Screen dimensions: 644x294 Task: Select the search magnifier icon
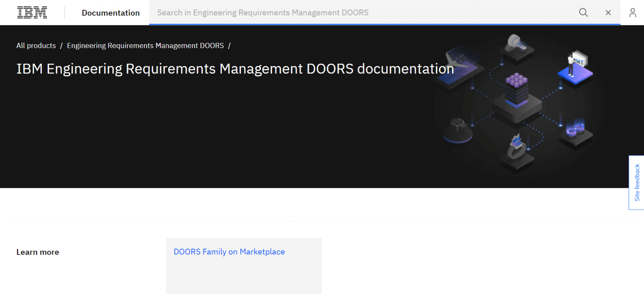[x=583, y=13]
